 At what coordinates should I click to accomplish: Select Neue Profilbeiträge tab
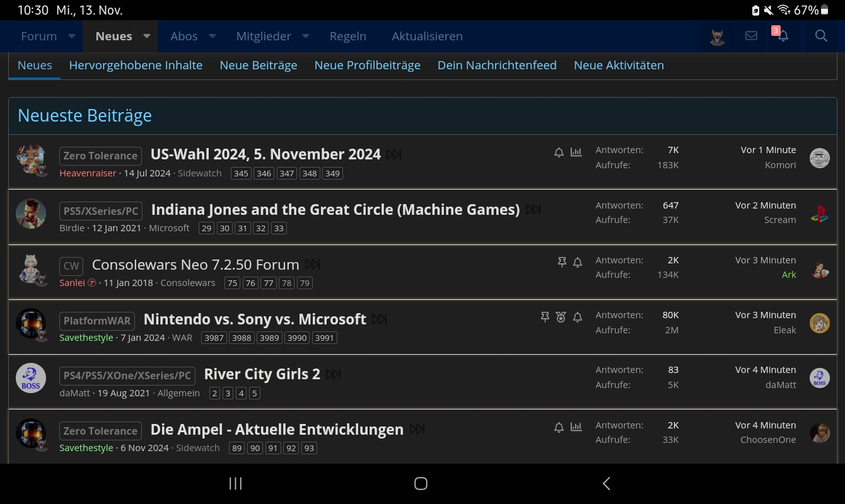[368, 65]
